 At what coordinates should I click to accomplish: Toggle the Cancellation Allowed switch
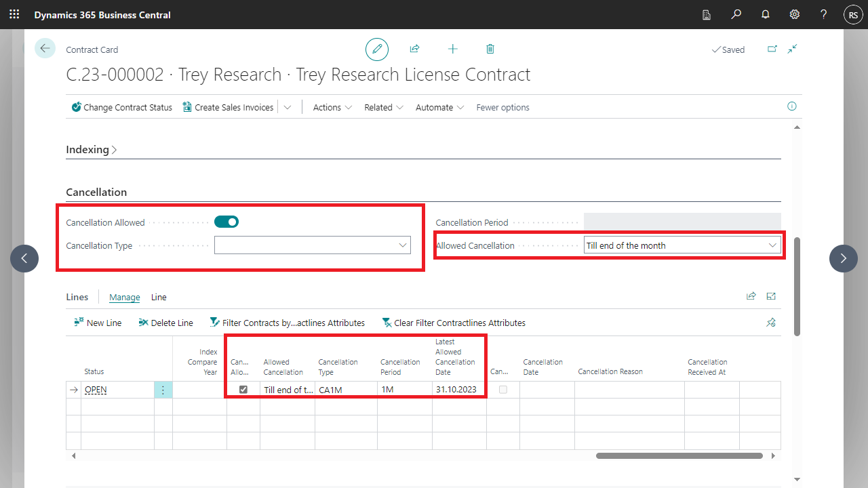226,222
